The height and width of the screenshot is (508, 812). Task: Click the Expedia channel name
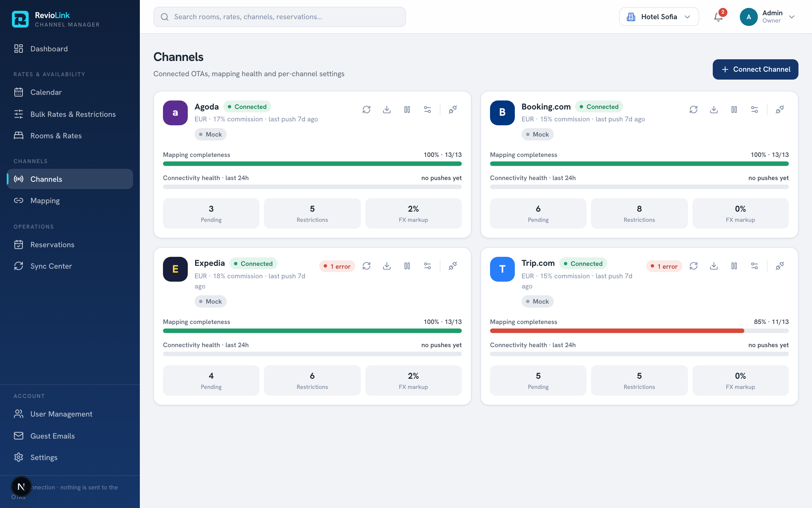[209, 263]
